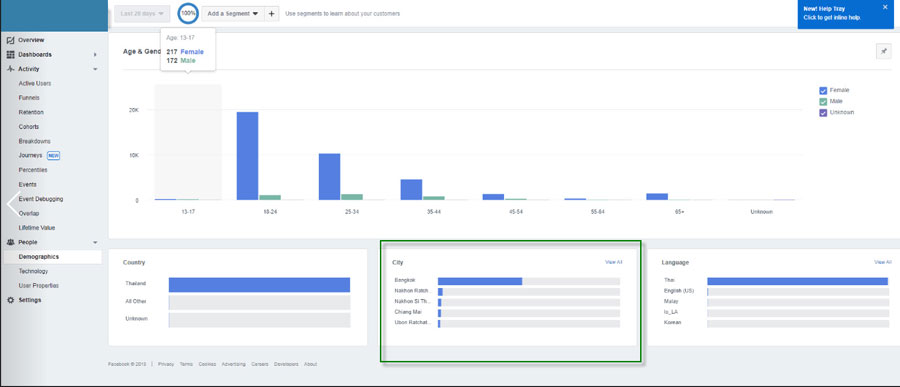Viewport: 900px width, 387px height.
Task: Open Events in the sidebar
Action: coord(28,185)
